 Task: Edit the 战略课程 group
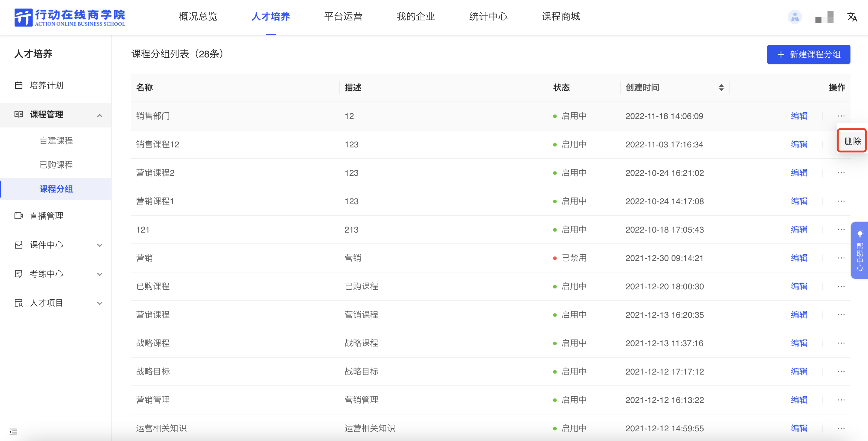(799, 343)
